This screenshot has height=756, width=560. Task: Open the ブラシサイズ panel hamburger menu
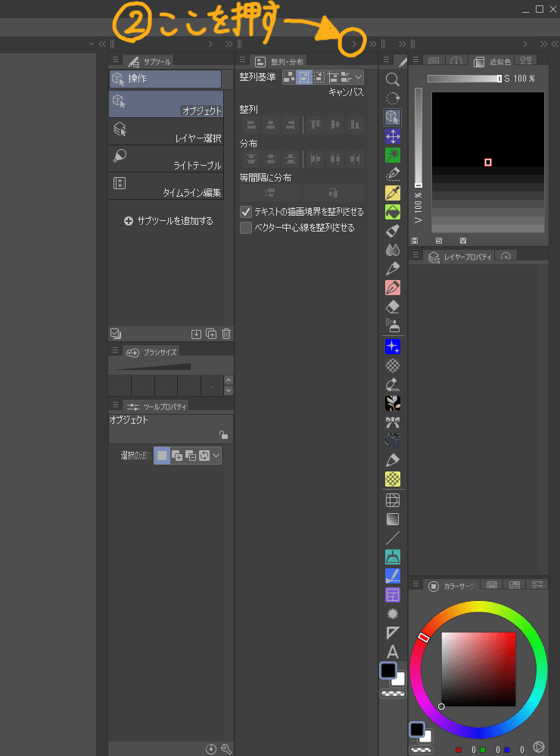(115, 350)
